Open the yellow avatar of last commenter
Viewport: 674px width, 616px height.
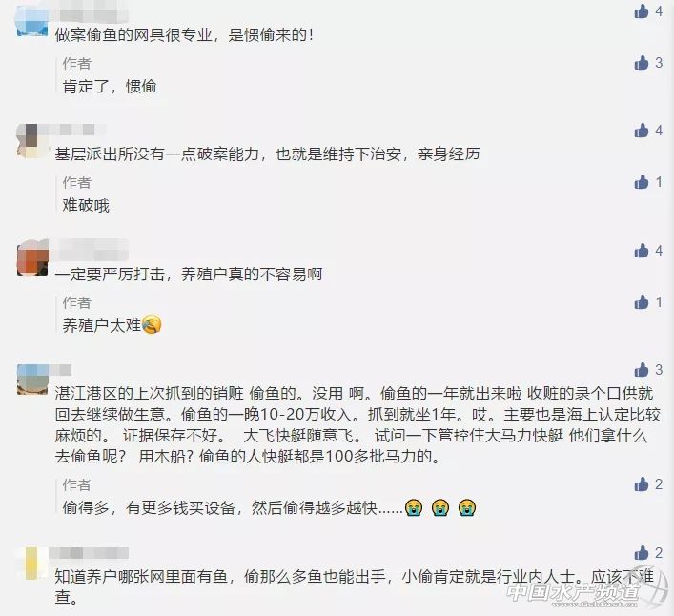pos(32,564)
